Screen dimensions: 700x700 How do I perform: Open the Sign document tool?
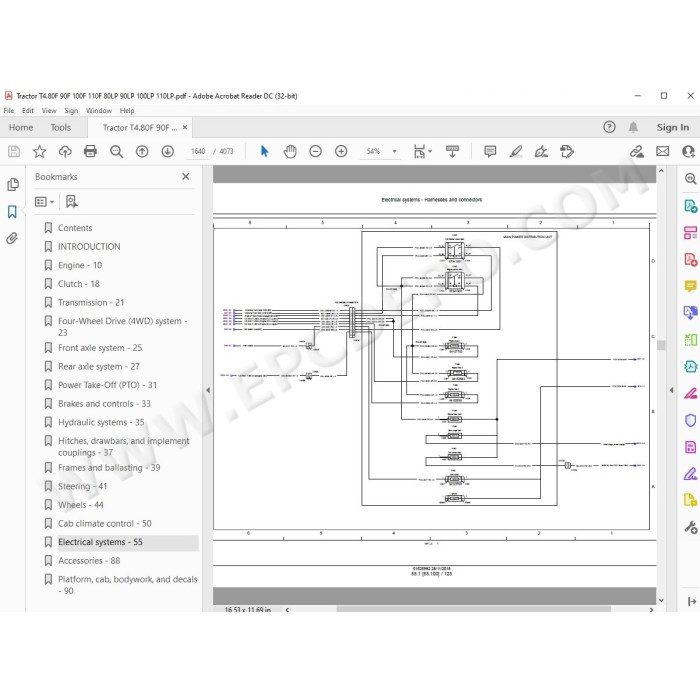[542, 152]
